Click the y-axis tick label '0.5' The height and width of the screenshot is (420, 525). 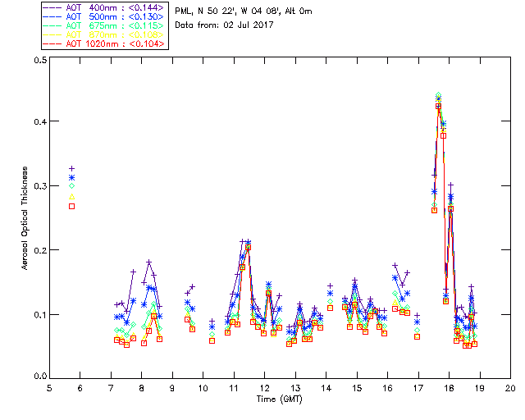40,60
